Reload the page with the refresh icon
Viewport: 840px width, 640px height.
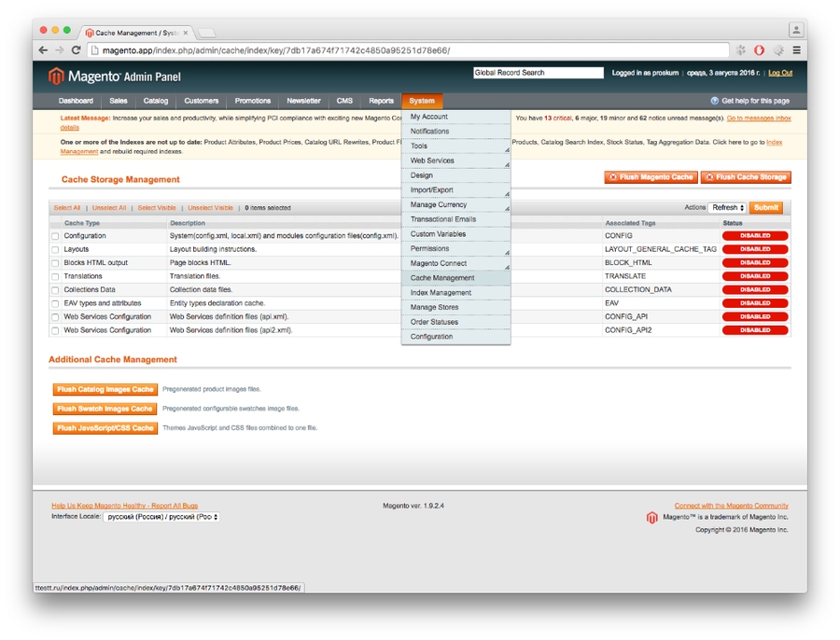76,50
